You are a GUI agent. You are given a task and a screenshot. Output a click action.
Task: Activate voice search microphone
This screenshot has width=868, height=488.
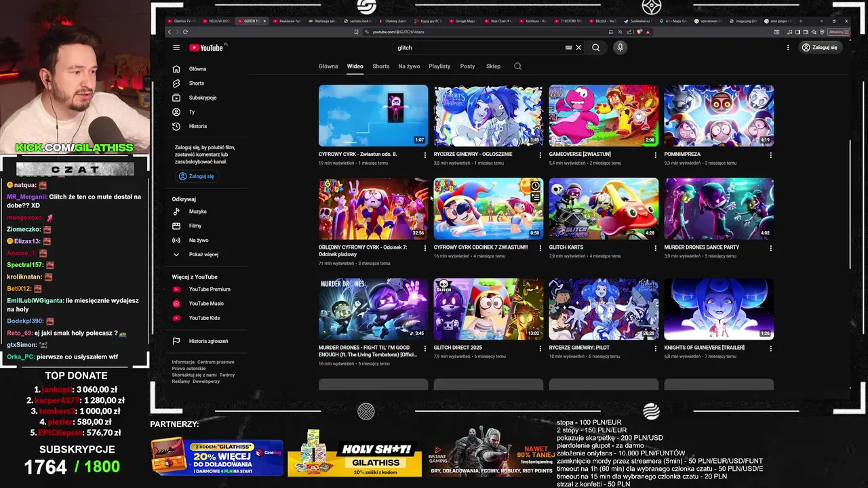pyautogui.click(x=620, y=47)
